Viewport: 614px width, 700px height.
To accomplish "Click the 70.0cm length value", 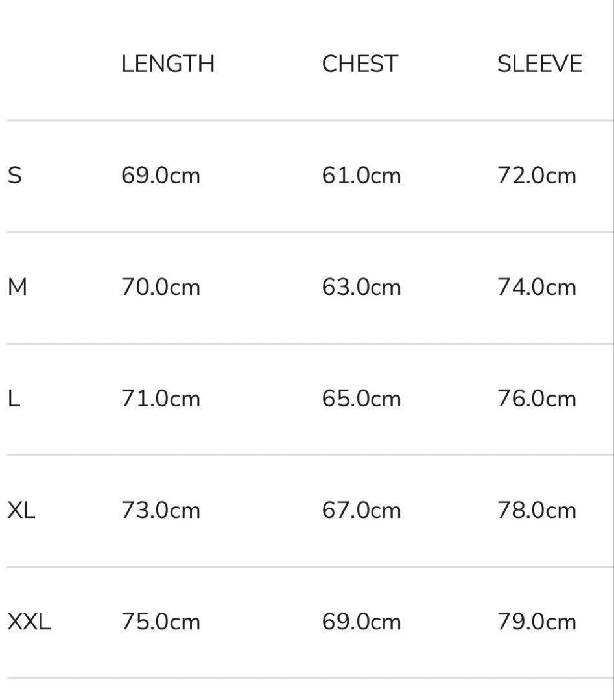I will tap(161, 287).
